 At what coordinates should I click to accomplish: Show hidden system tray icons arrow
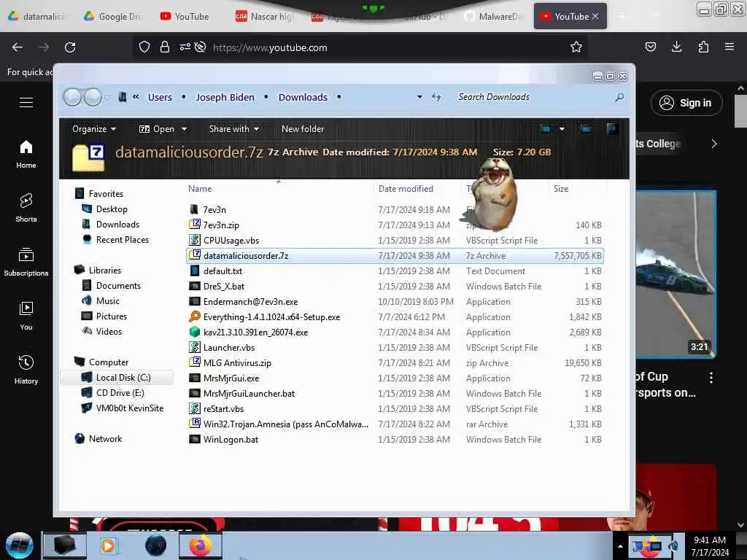tap(620, 546)
